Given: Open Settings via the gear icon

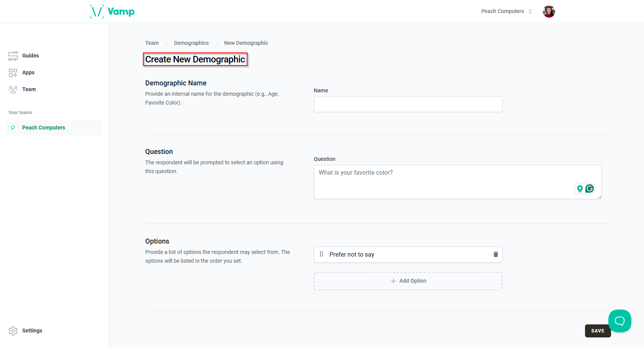Looking at the screenshot, I should [13, 331].
